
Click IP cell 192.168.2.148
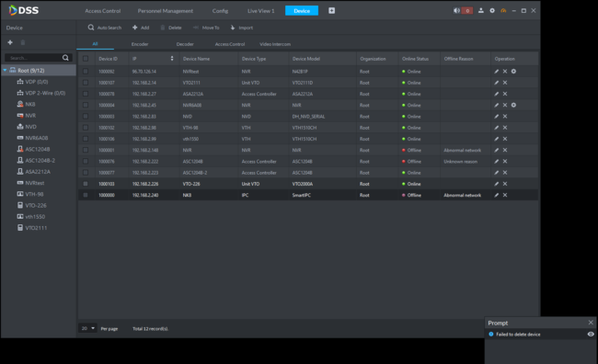[145, 150]
